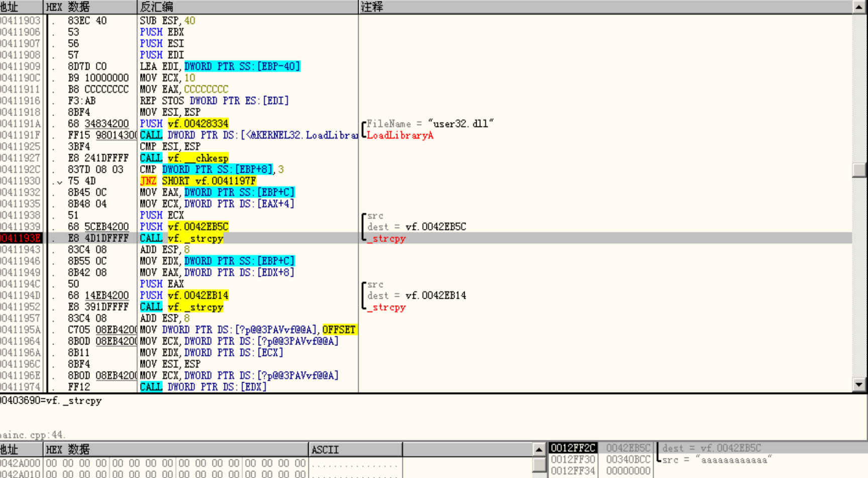Select the MOV EAX,DWORD PTR DS:[EDX+8] instruction
The height and width of the screenshot is (478, 868).
point(217,273)
